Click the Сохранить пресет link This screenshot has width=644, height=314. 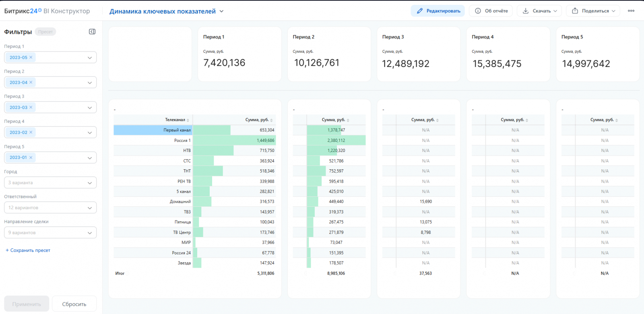click(28, 250)
